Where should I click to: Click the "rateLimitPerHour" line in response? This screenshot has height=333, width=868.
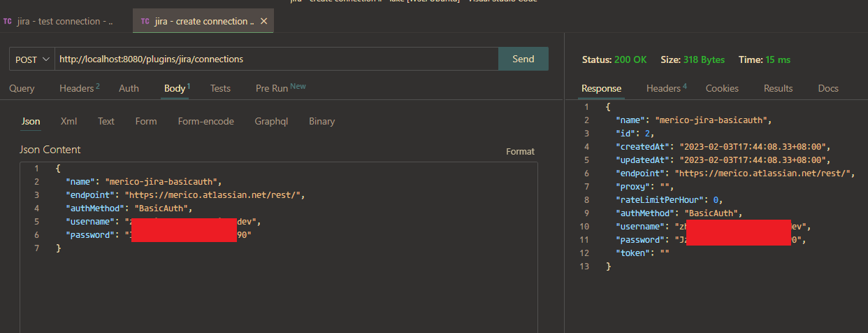point(670,199)
